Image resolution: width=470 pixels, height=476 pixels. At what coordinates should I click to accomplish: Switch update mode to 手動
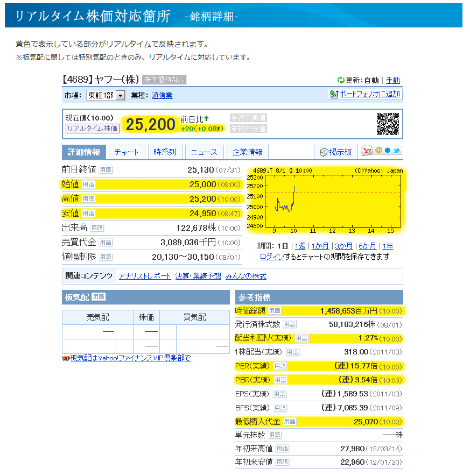pos(392,81)
